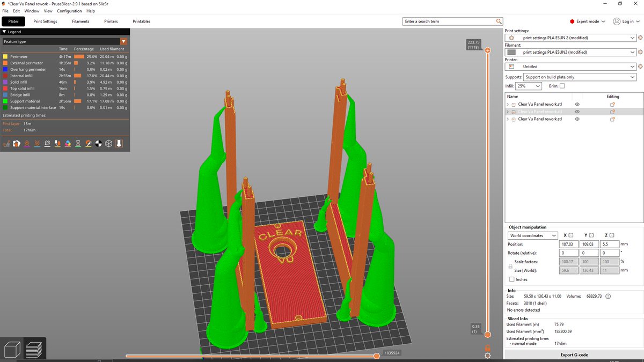Open the print settings gear icon
This screenshot has height=362, width=644.
640,38
